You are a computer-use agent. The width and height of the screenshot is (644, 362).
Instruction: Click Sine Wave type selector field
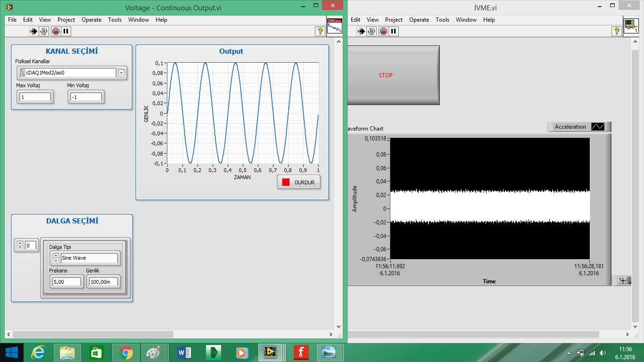coord(89,258)
